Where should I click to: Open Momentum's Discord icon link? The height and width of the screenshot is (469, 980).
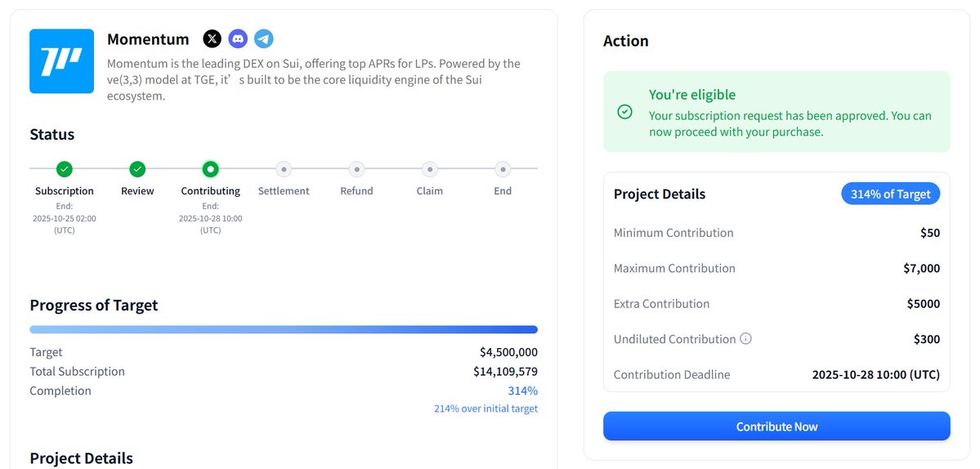[238, 38]
